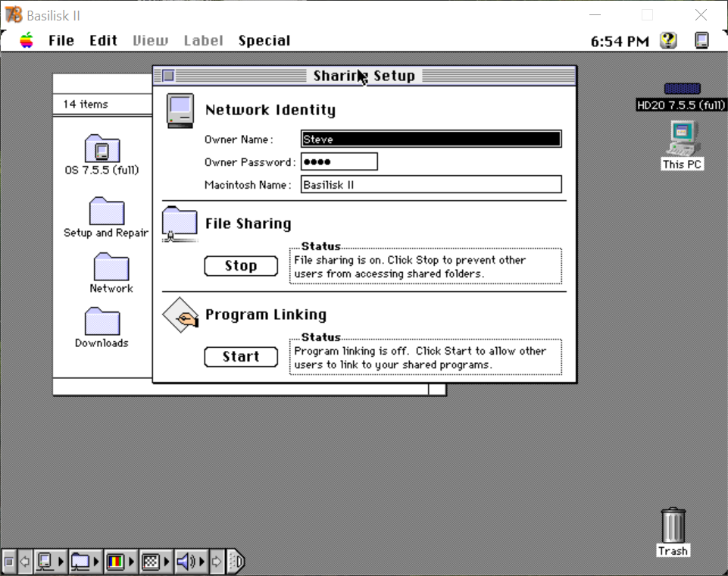Close the Basilisk II emulator window

(x=701, y=15)
